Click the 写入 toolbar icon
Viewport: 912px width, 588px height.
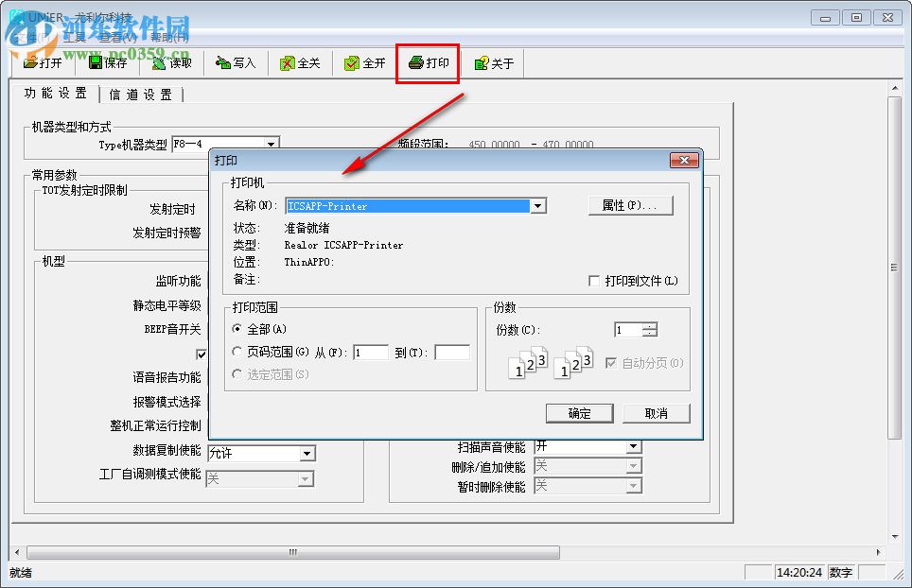click(x=235, y=62)
